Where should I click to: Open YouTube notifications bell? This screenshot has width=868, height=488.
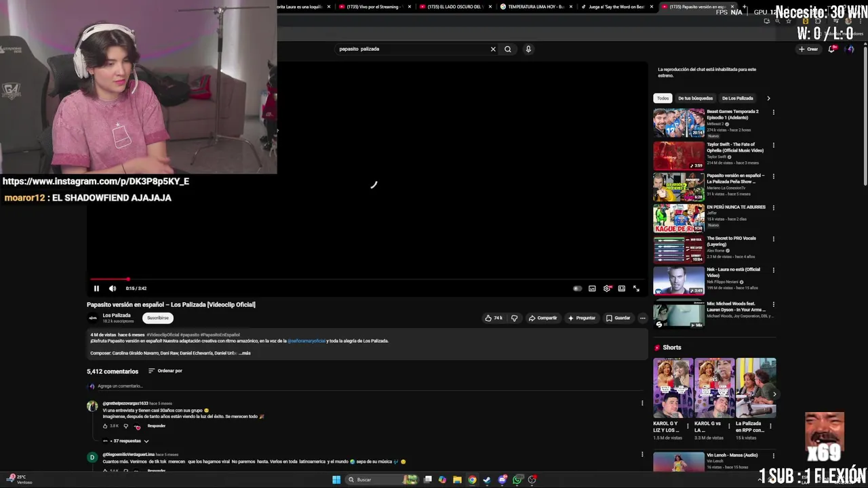tap(831, 49)
